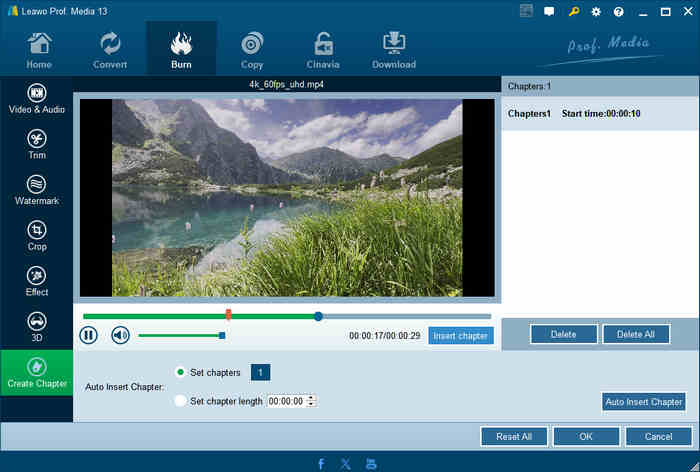Click the volume slider handle
The image size is (700, 472).
coord(222,335)
